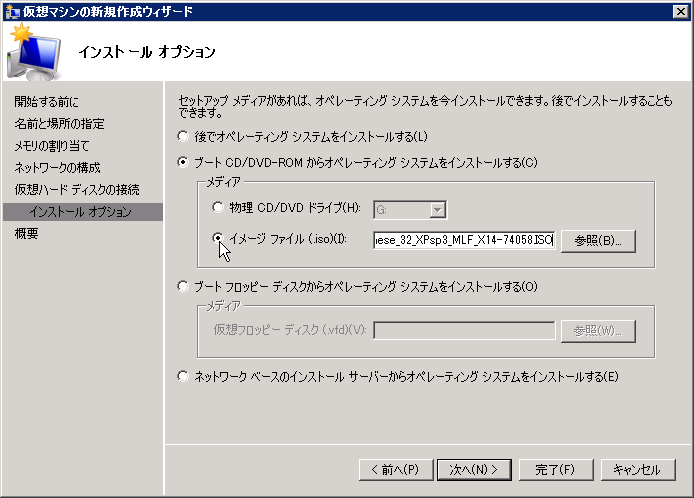Go to ネットワークの構成 wizard step
This screenshot has width=694, height=498.
58,168
